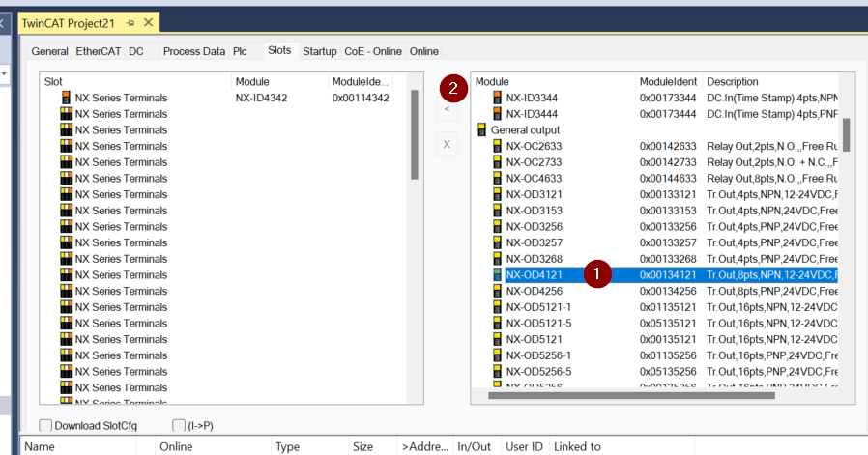
Task: Open the Startup tab
Action: 319,51
